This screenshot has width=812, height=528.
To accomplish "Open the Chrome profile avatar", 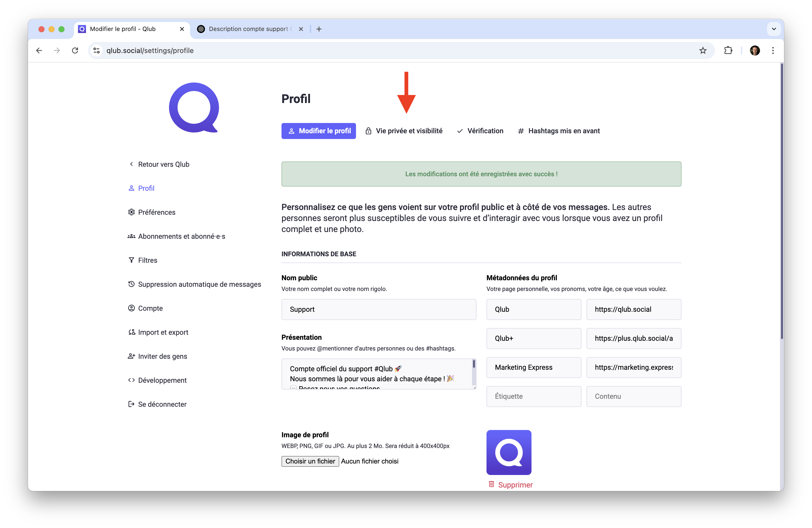I will click(755, 50).
